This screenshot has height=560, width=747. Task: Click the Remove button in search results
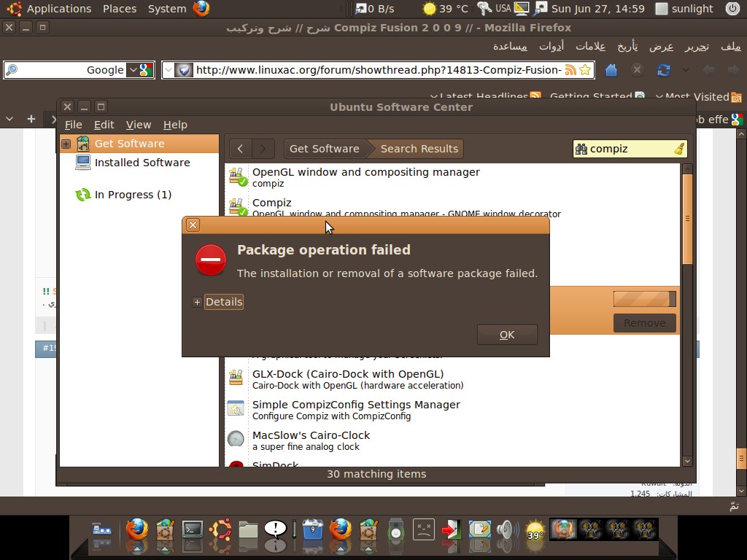pyautogui.click(x=645, y=323)
